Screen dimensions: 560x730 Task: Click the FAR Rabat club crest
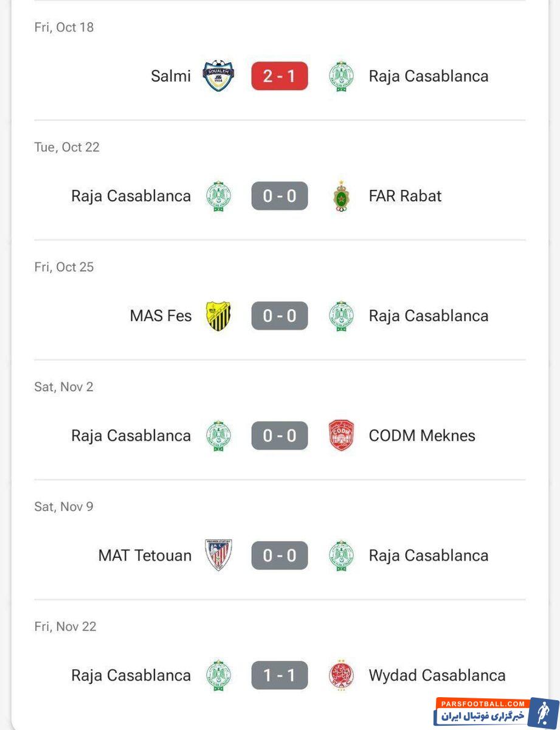tap(341, 196)
